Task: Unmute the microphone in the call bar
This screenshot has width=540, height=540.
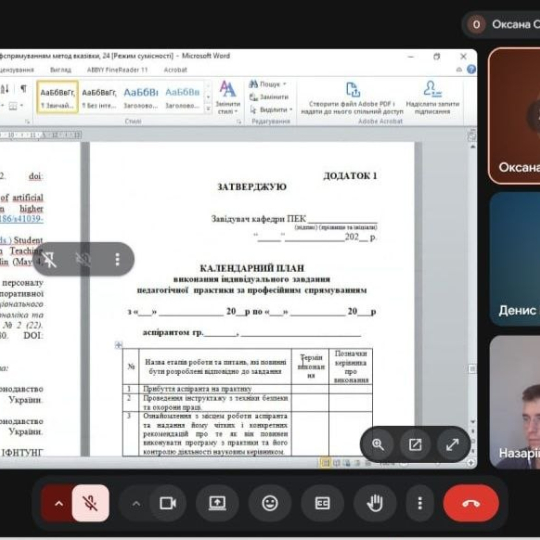Action: pyautogui.click(x=91, y=503)
